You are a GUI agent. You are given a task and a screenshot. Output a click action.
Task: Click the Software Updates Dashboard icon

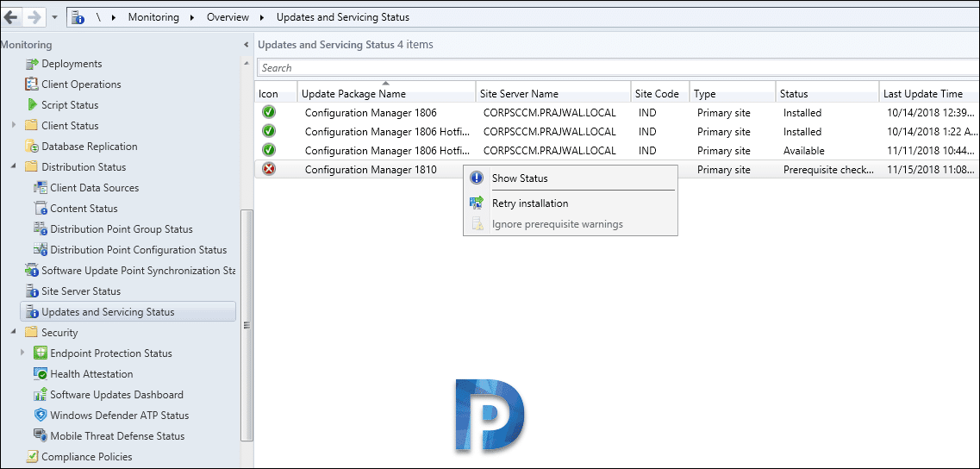[40, 395]
